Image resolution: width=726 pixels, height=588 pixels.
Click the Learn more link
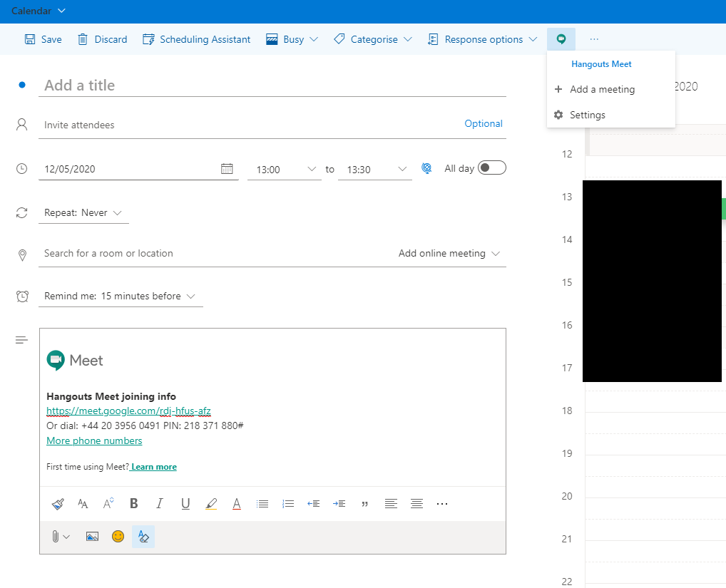pos(154,467)
